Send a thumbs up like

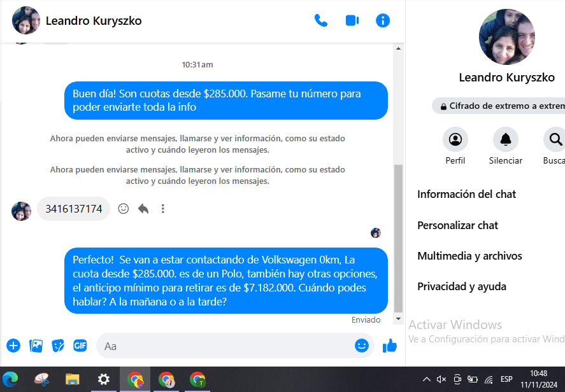click(x=389, y=346)
